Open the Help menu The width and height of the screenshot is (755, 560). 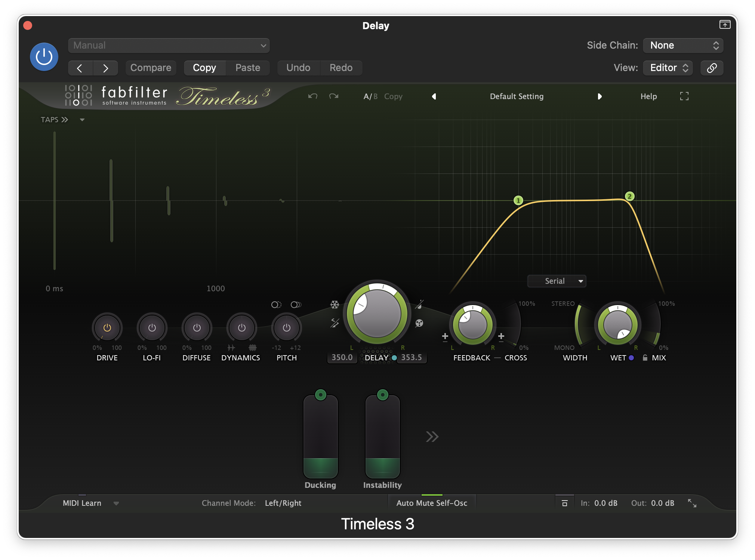pyautogui.click(x=648, y=96)
